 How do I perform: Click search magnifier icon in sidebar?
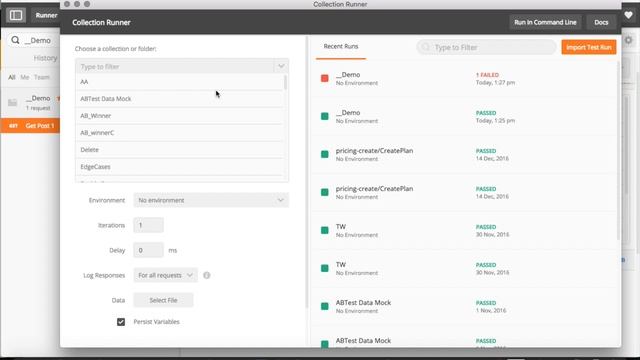[15, 40]
